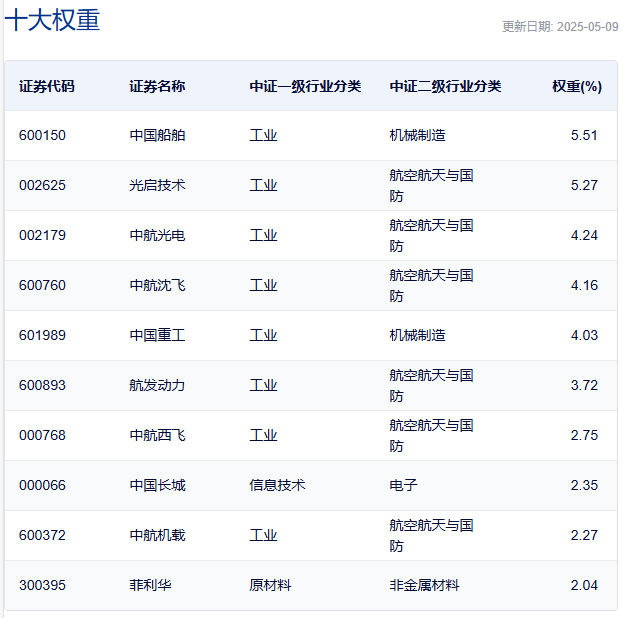The width and height of the screenshot is (623, 618).
Task: Select stock code 601989
Action: pos(43,335)
